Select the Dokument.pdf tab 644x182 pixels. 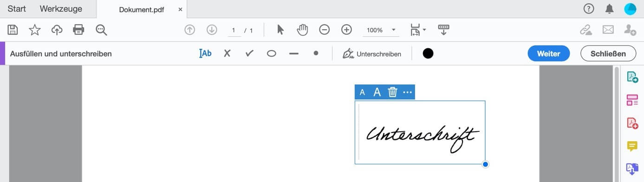click(142, 9)
